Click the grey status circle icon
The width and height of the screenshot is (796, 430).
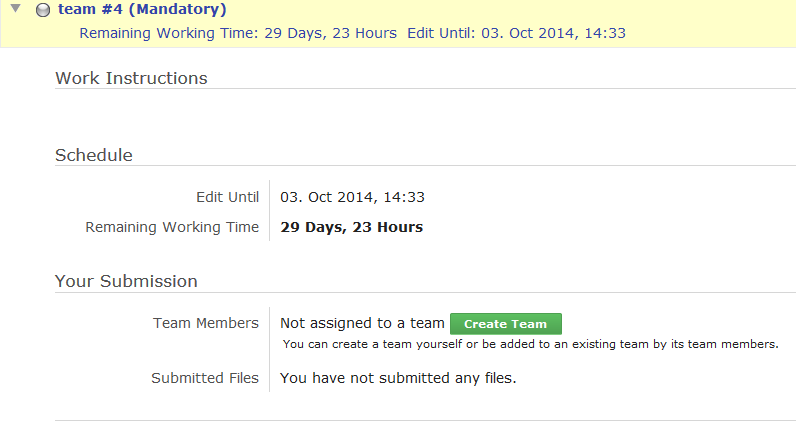[x=42, y=11]
